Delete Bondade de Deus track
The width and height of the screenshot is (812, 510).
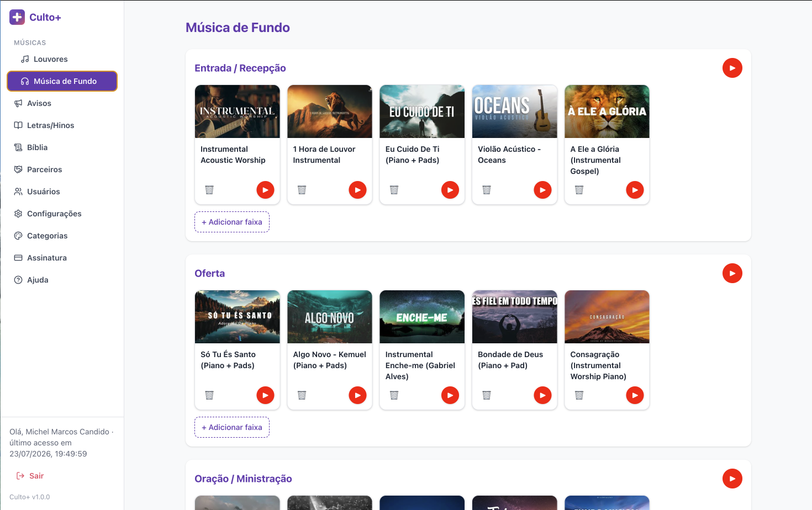(x=487, y=395)
